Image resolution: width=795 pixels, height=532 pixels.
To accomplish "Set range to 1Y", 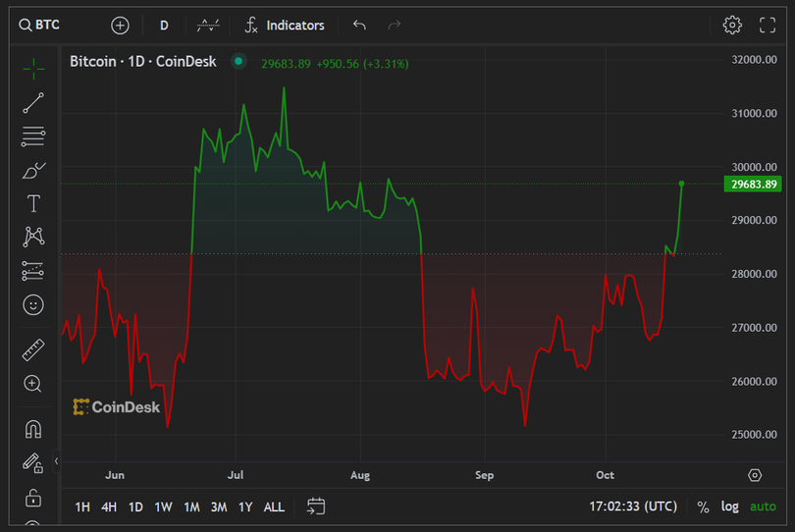I will click(x=245, y=507).
